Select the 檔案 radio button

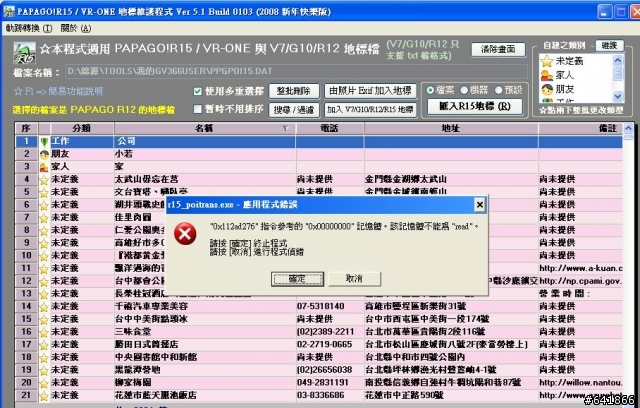point(430,90)
